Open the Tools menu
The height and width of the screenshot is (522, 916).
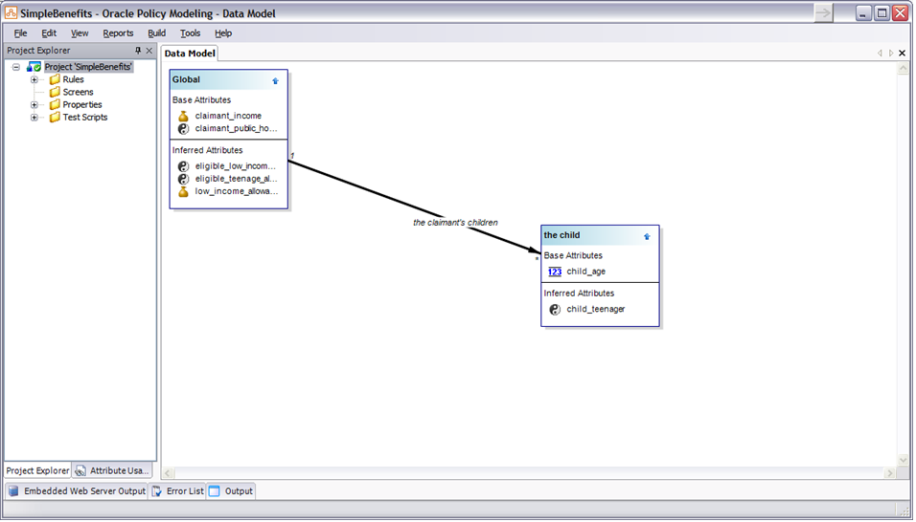point(190,33)
